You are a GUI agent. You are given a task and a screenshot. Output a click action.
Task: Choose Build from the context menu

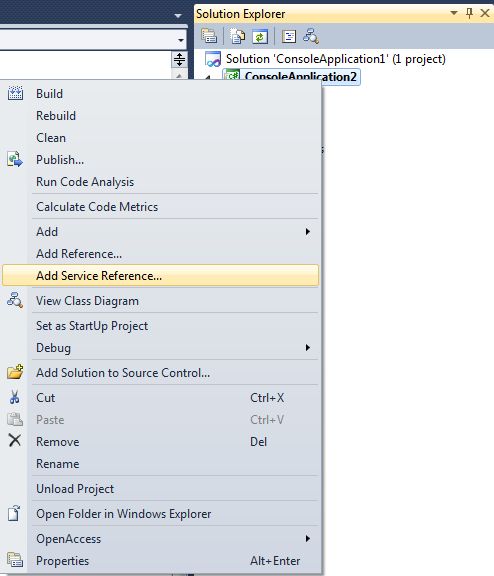[x=161, y=94]
